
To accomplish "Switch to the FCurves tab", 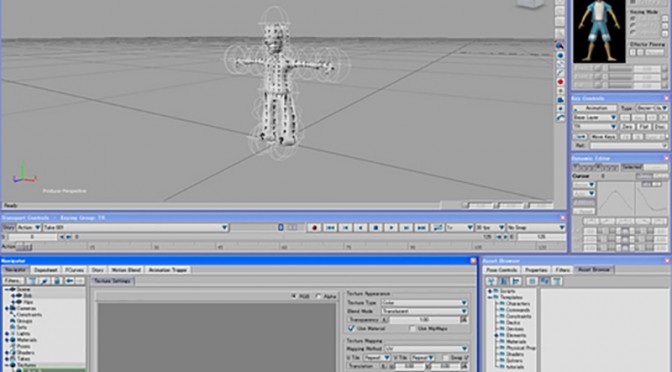I will click(x=74, y=270).
